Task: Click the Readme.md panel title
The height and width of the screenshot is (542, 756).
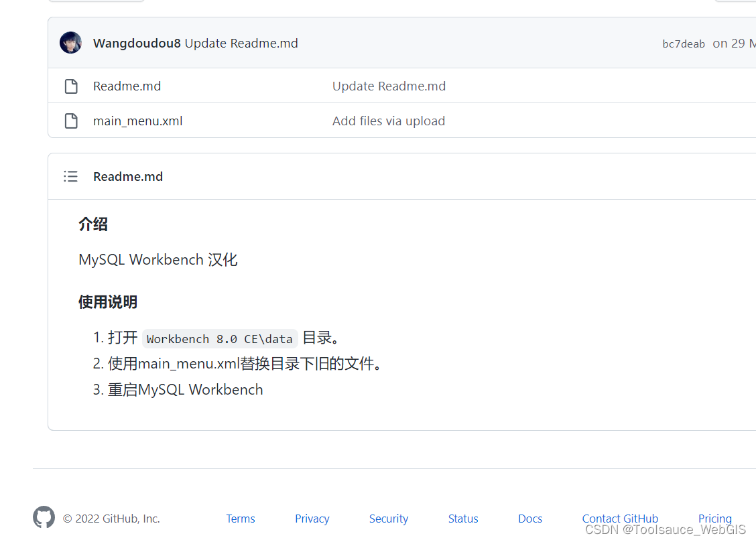Action: pos(128,177)
